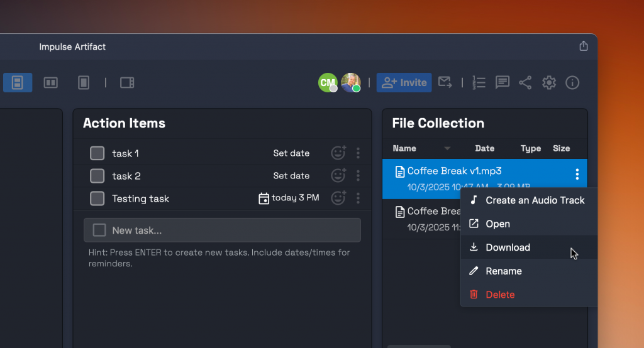
Task: Open the share network icon
Action: point(525,82)
